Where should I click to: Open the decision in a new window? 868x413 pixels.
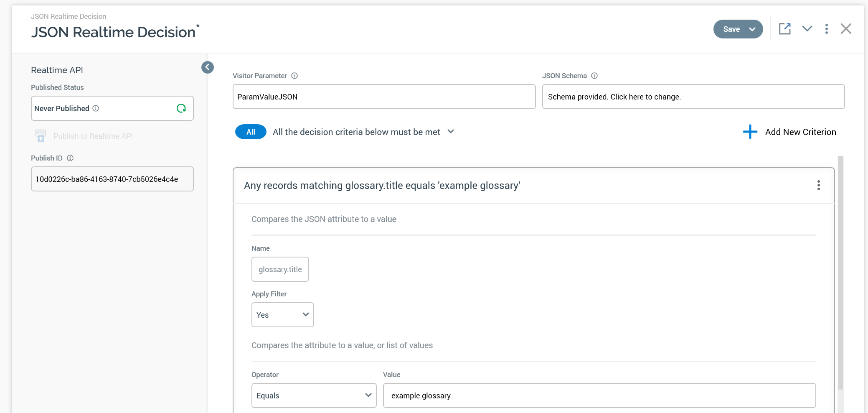(x=784, y=29)
